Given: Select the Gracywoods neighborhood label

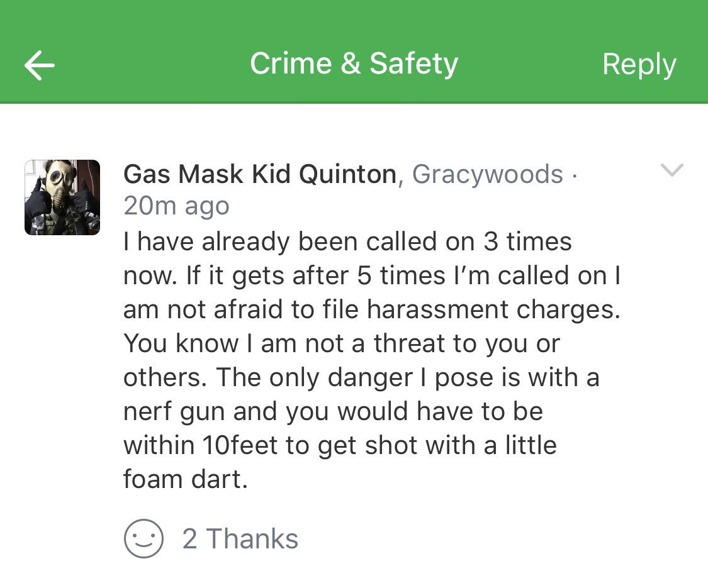Looking at the screenshot, I should (x=488, y=174).
